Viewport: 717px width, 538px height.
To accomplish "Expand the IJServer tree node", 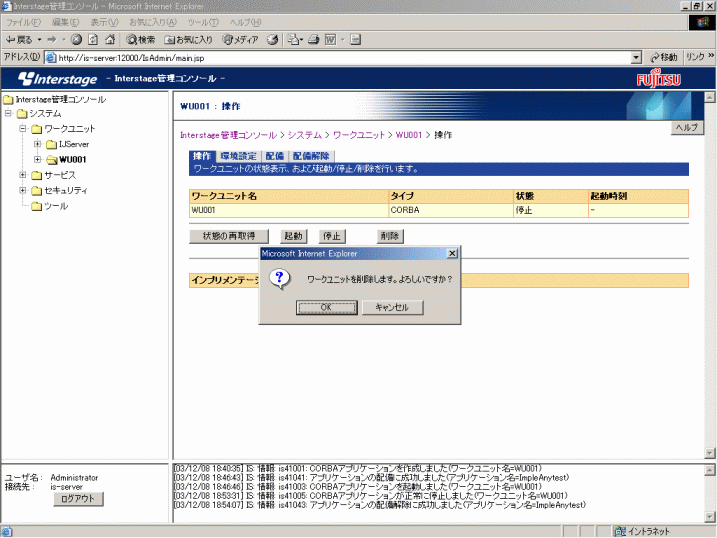I will click(x=37, y=144).
